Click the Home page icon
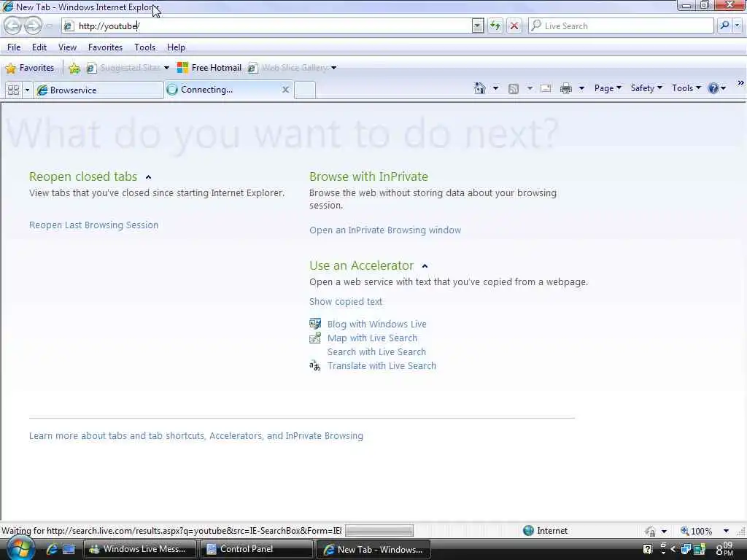 click(480, 88)
